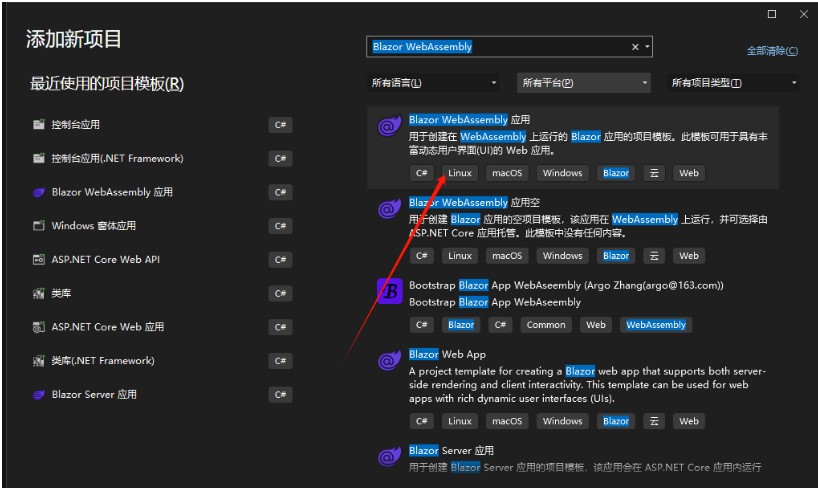The height and width of the screenshot is (488, 818).
Task: Select recent template 控制台应用
Action: pyautogui.click(x=76, y=124)
